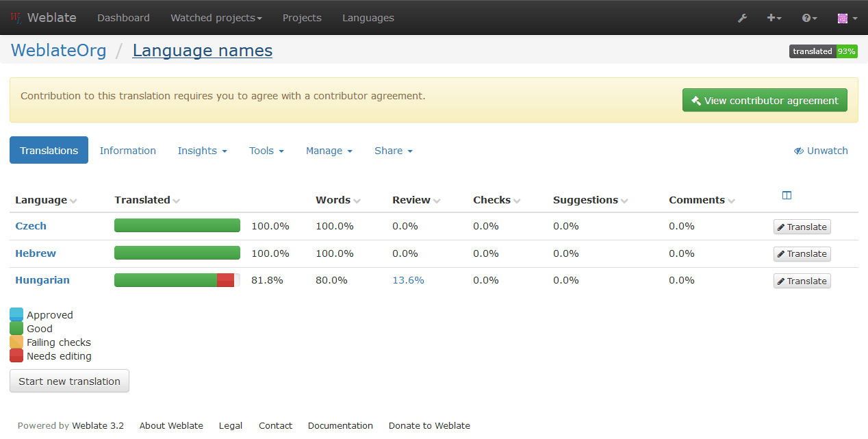Viewport: 868px width, 439px height.
Task: Expand the Insights menu
Action: pos(203,151)
